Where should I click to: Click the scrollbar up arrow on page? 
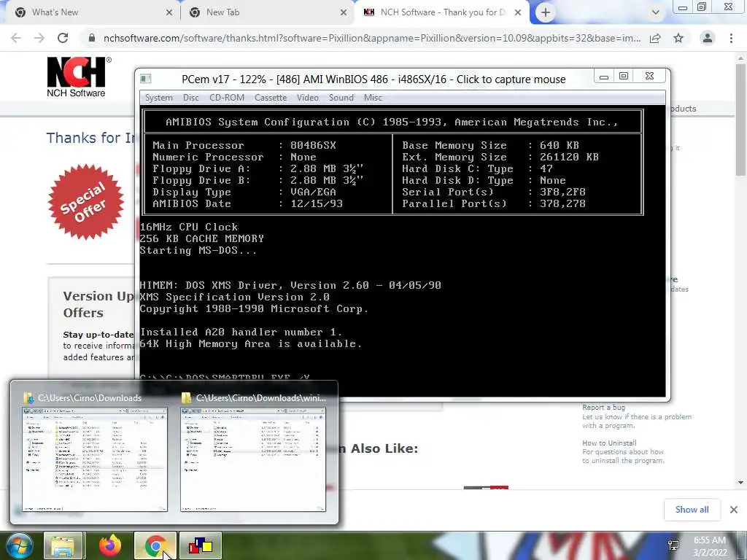click(741, 57)
